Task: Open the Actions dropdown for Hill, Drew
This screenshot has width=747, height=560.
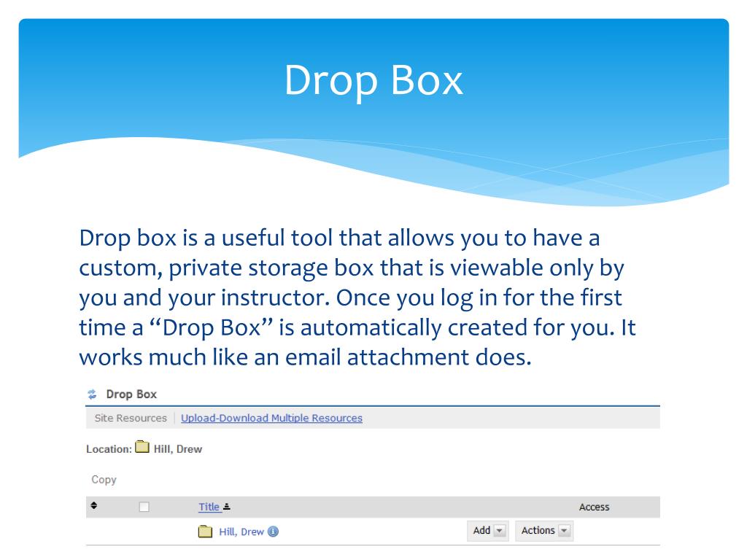Action: (544, 531)
